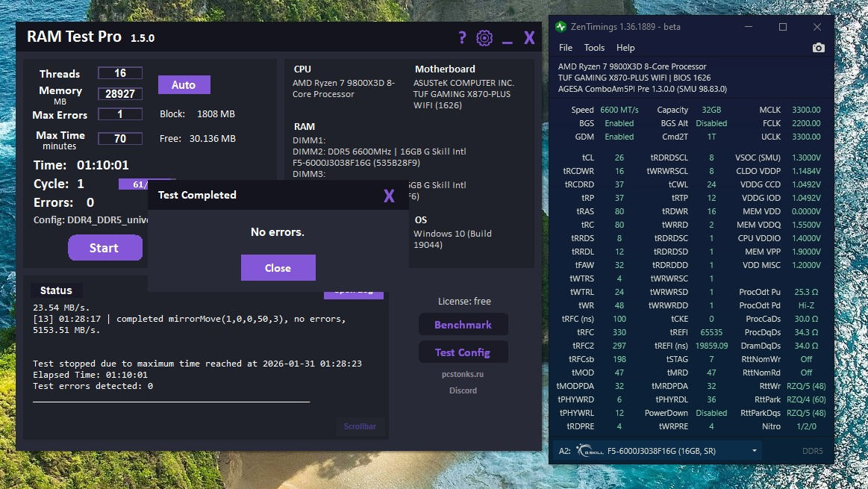868x489 pixels.
Task: Click the ProcOdt Pd value Hi-Z
Action: [x=806, y=305]
